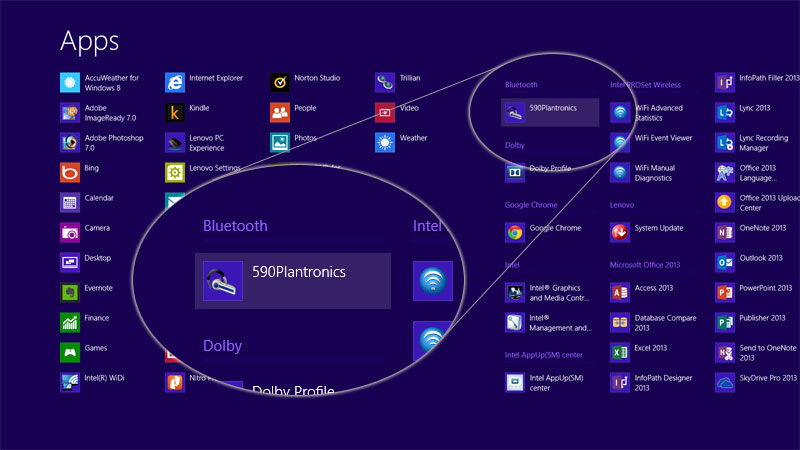Open InfoPath Filler 2013 icon
The image size is (800, 450).
(725, 83)
